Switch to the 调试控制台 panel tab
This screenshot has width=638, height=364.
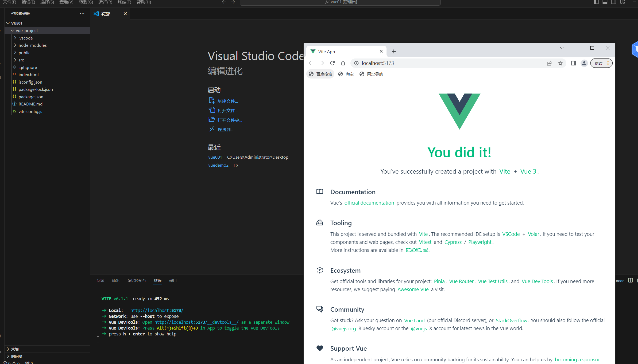tap(137, 281)
